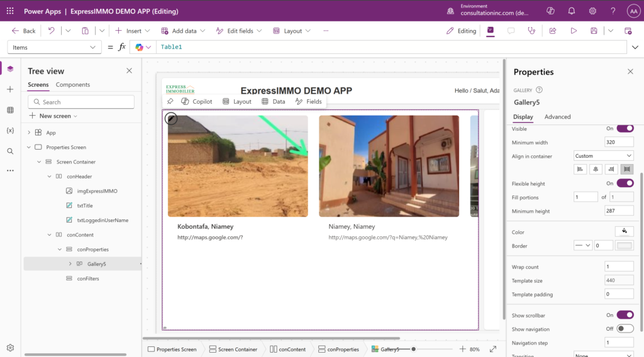Screen dimensions: 644x357
Task: Expand the Gallery5 node
Action: coord(70,264)
